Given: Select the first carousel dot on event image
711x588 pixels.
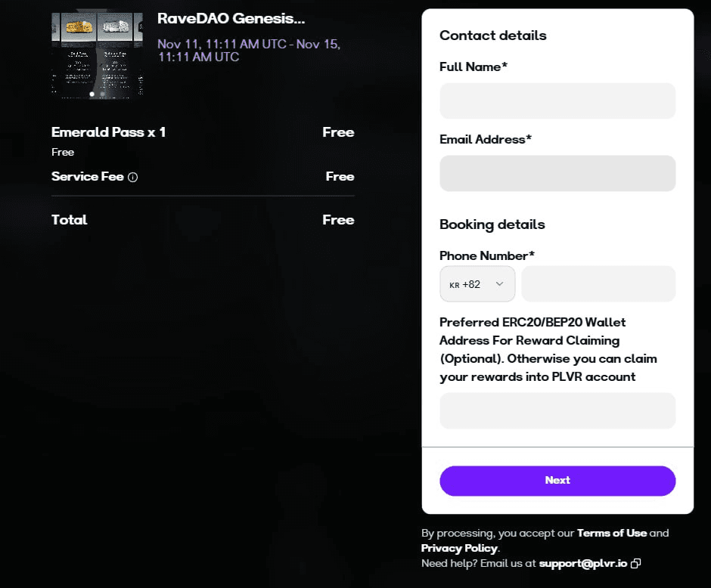Looking at the screenshot, I should [92, 94].
